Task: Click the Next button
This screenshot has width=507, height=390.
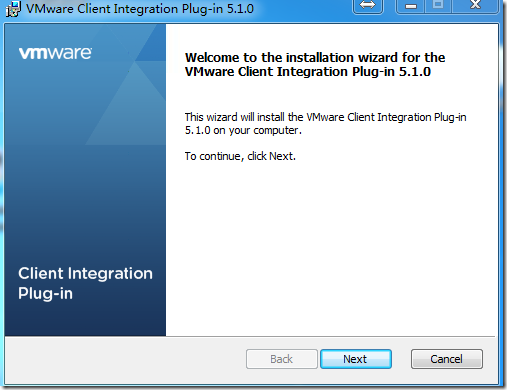Action: pos(356,359)
